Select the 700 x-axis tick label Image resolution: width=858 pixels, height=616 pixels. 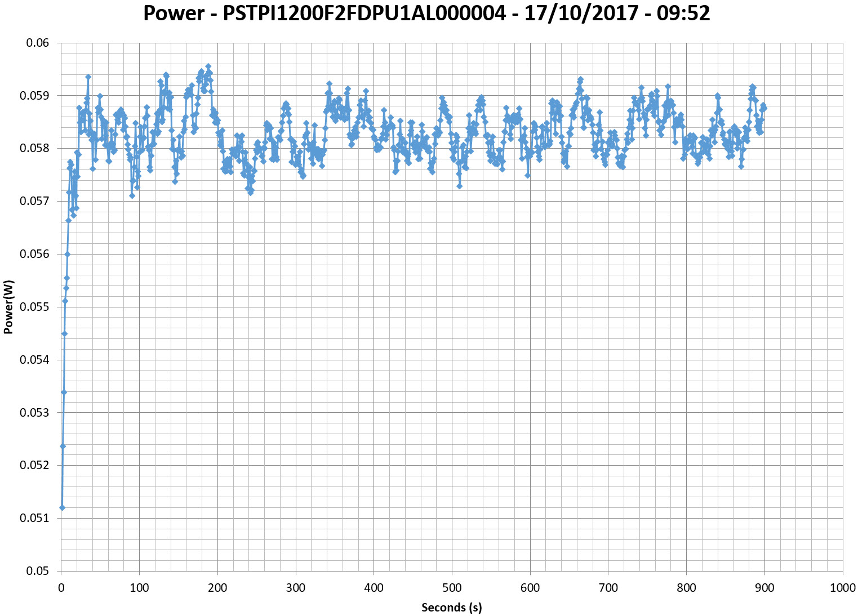[x=608, y=588]
